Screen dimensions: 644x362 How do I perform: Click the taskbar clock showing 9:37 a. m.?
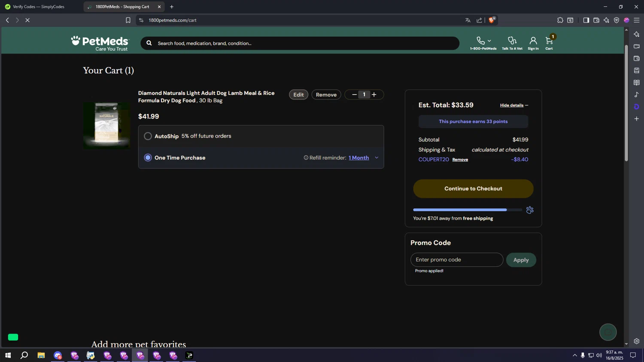614,355
